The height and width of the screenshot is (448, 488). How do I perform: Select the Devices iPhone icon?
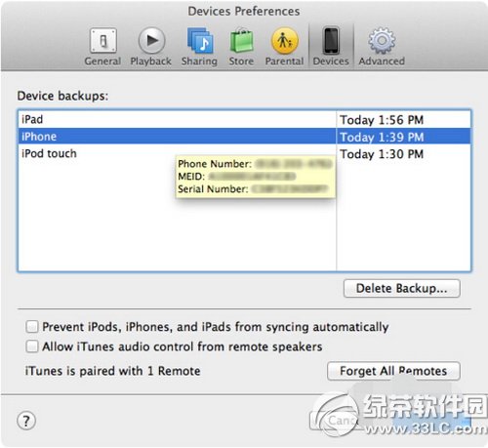331,41
